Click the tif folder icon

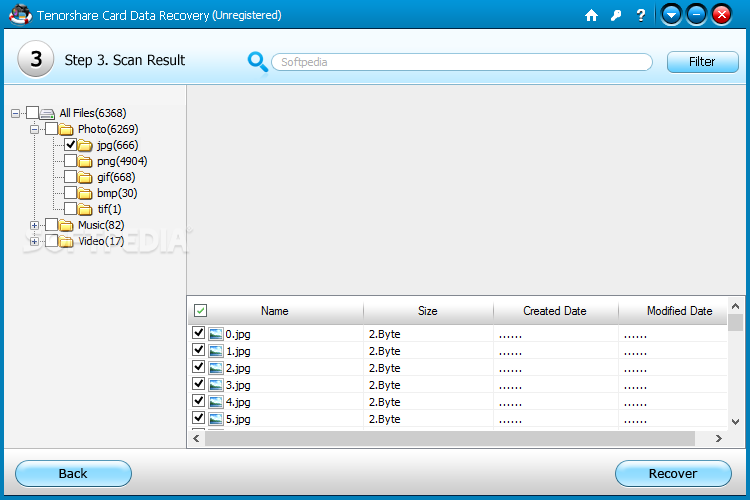pyautogui.click(x=85, y=210)
